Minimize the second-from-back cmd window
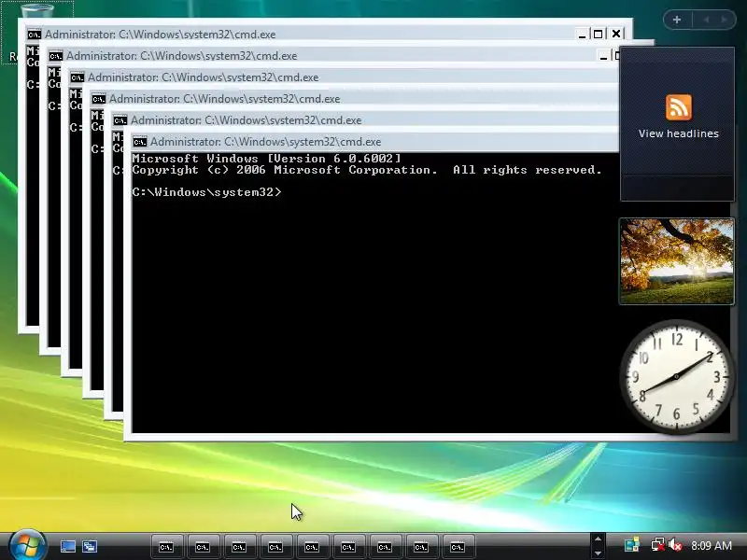Image resolution: width=747 pixels, height=560 pixels. [x=603, y=56]
